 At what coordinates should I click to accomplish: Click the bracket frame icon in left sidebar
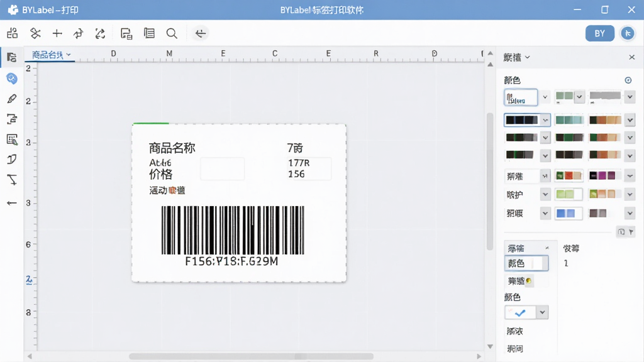tap(12, 119)
